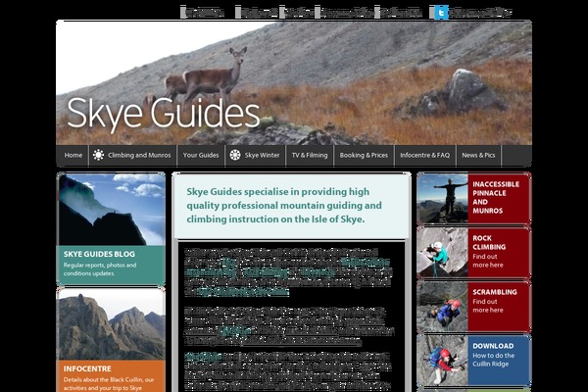Open the Booking & Prices menu item
This screenshot has height=392, width=588.
[364, 155]
